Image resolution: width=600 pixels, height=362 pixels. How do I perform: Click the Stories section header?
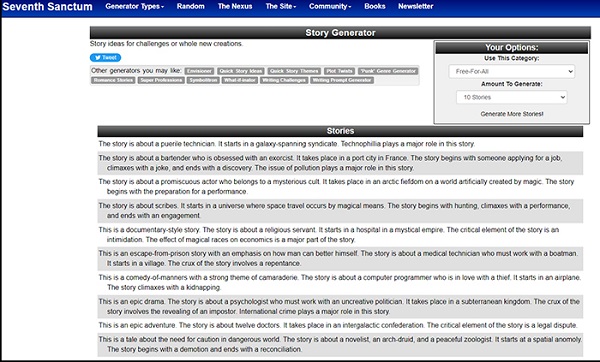click(340, 131)
